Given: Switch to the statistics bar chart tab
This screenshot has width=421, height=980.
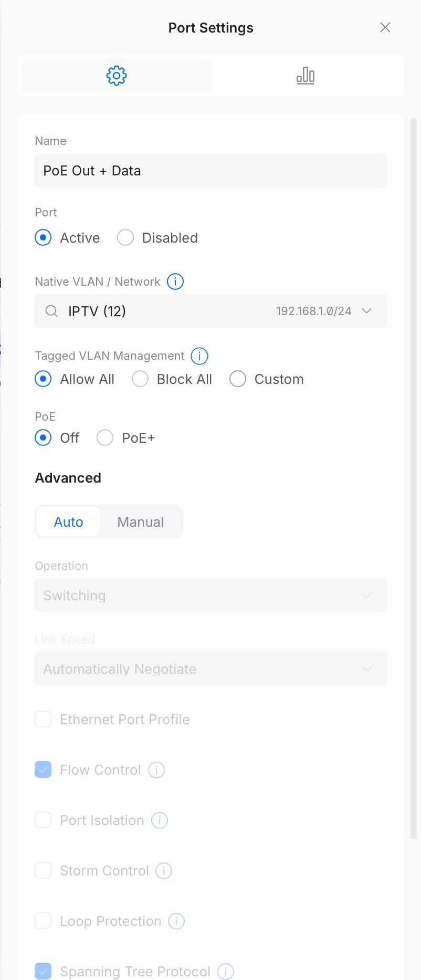Looking at the screenshot, I should point(305,76).
